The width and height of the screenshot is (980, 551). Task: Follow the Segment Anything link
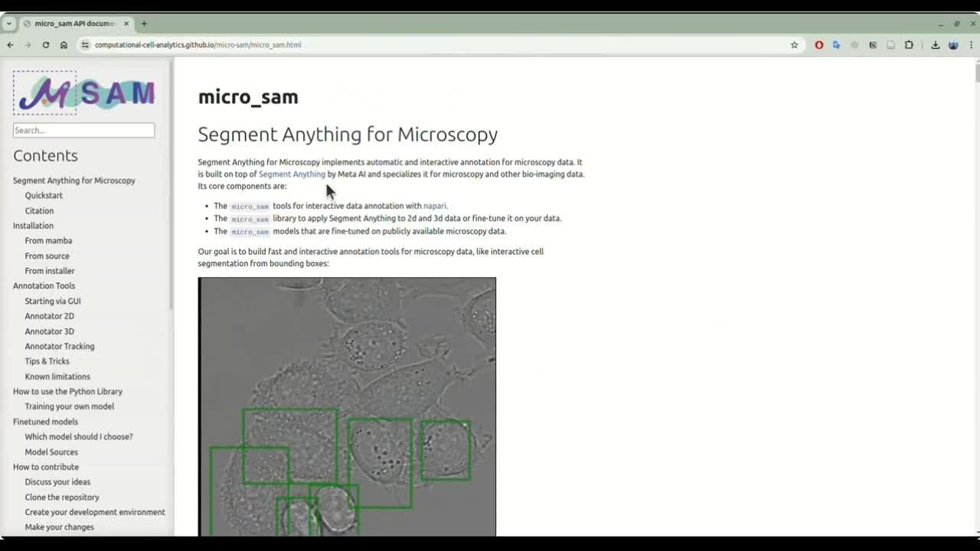(292, 174)
